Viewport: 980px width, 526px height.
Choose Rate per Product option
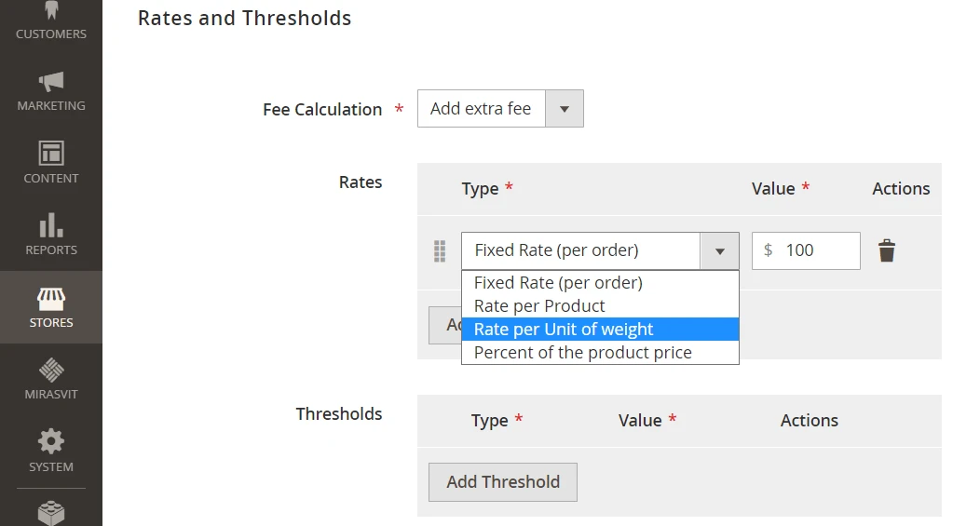pos(539,306)
